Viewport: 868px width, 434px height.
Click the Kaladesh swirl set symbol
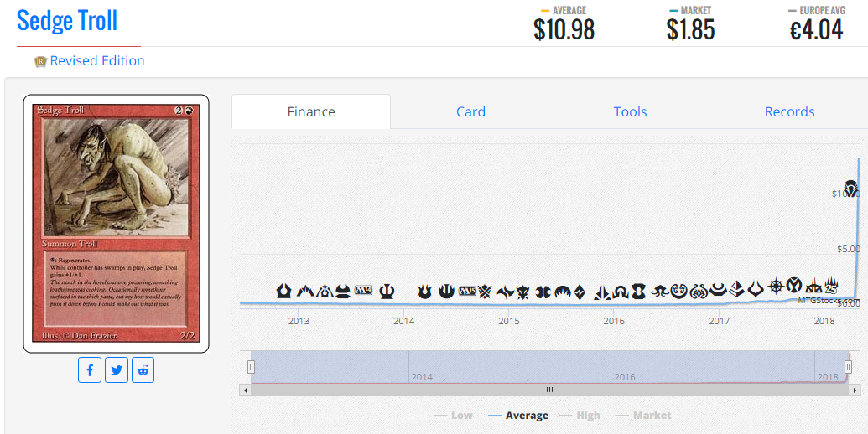[679, 291]
